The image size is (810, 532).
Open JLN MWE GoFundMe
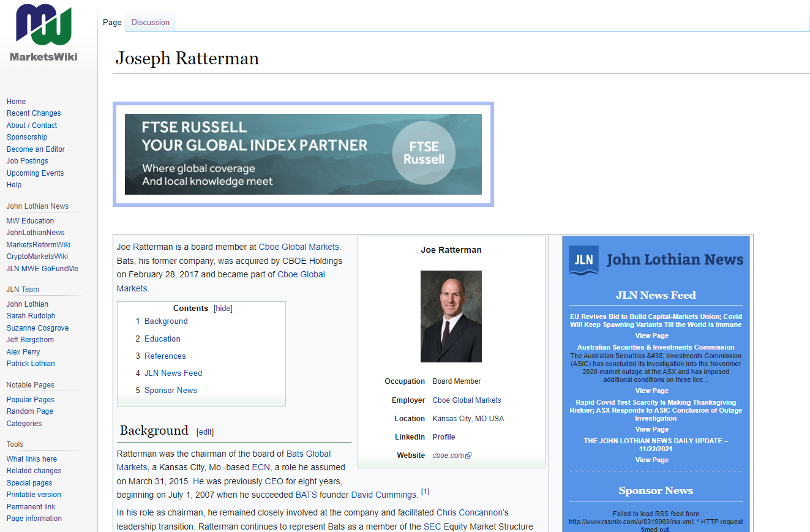(42, 269)
